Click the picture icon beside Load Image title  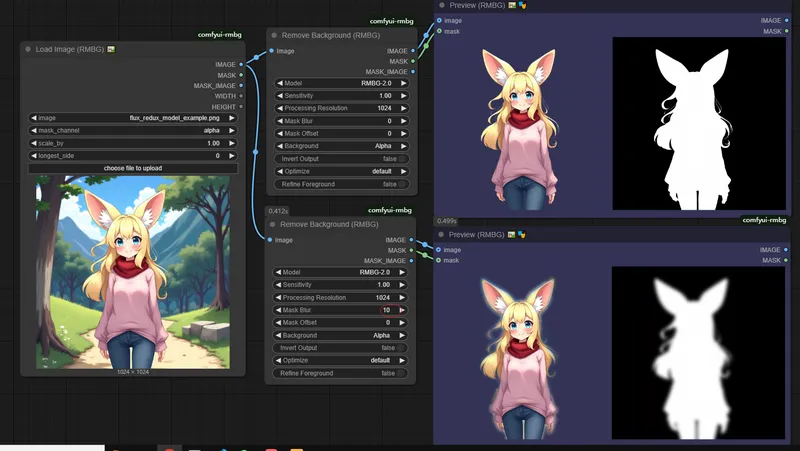(x=111, y=49)
